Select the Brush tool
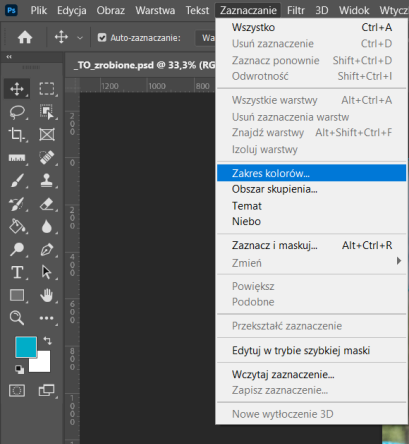This screenshot has height=444, width=409. click(17, 181)
